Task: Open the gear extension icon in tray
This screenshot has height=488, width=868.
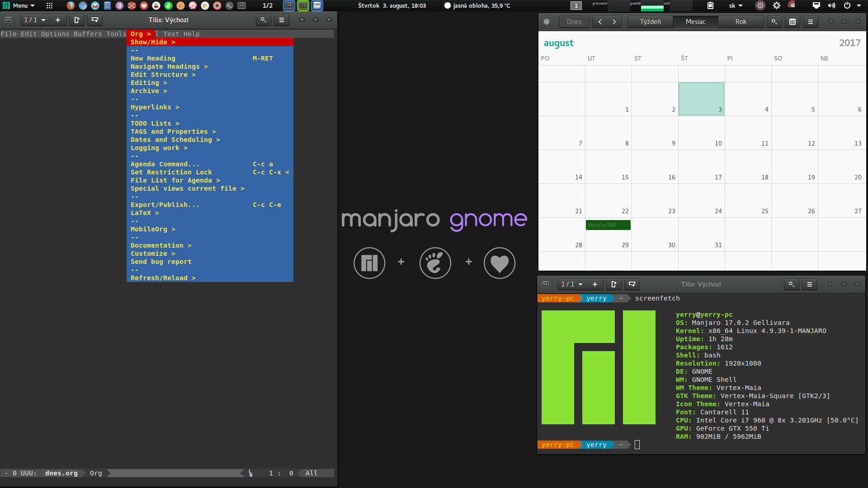Action: [x=776, y=6]
